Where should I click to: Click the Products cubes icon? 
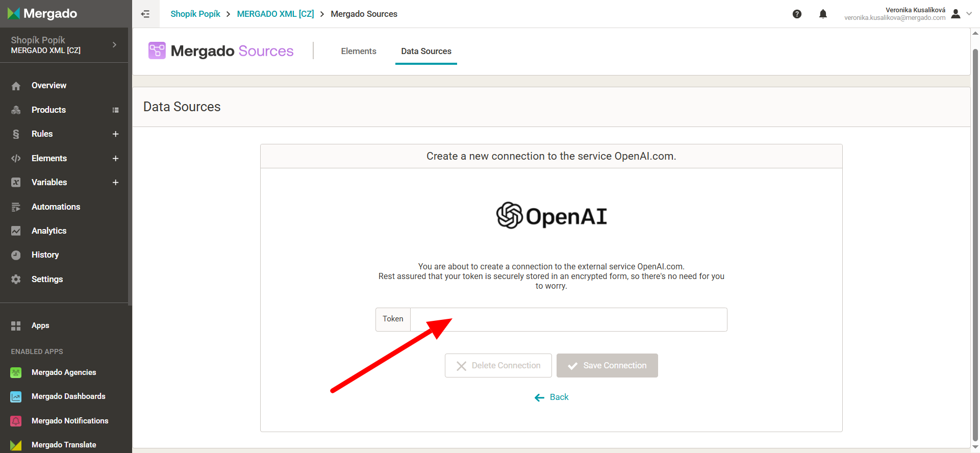(x=16, y=110)
